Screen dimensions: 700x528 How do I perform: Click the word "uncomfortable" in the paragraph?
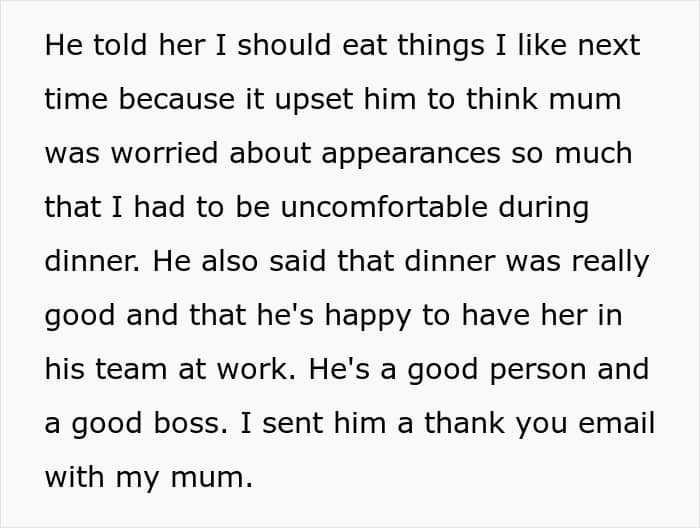(384, 207)
